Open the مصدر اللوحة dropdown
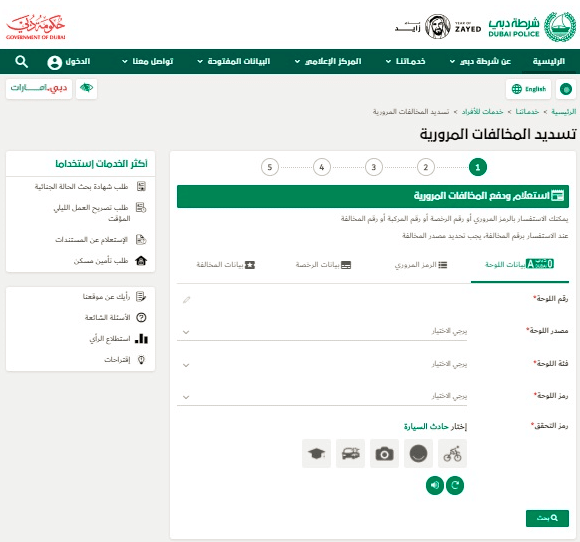This screenshot has width=580, height=542. point(322,331)
